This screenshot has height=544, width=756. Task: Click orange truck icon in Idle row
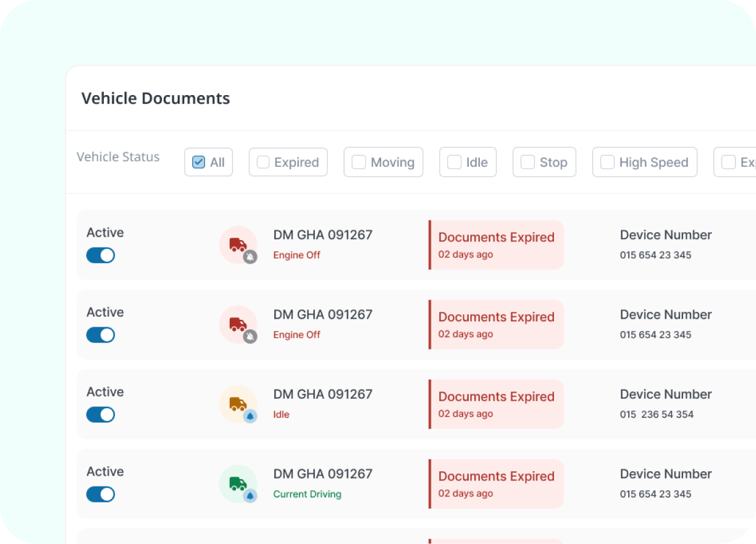tap(238, 404)
